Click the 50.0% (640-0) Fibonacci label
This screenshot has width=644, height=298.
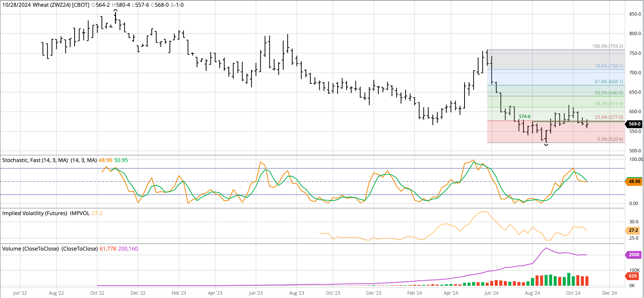click(x=609, y=93)
